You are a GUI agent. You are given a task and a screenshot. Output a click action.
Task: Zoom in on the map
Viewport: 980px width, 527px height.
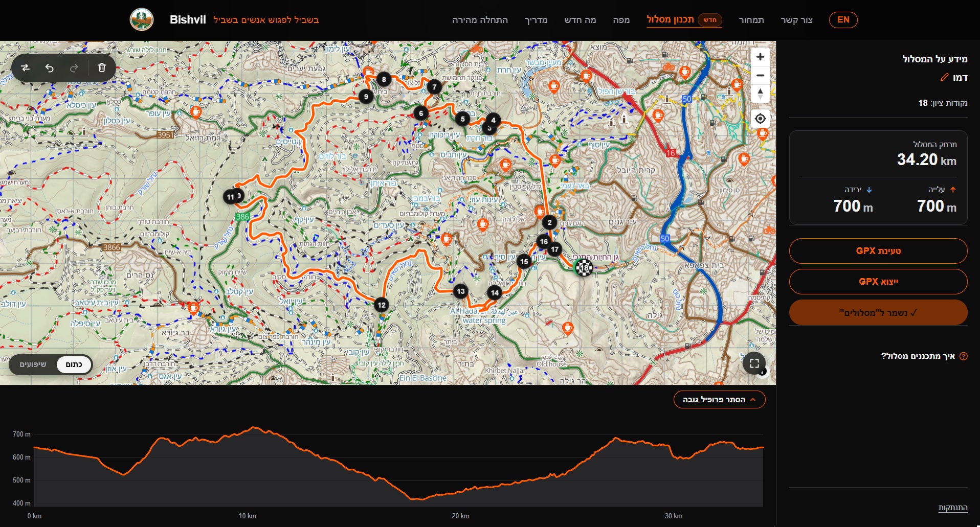click(x=760, y=57)
